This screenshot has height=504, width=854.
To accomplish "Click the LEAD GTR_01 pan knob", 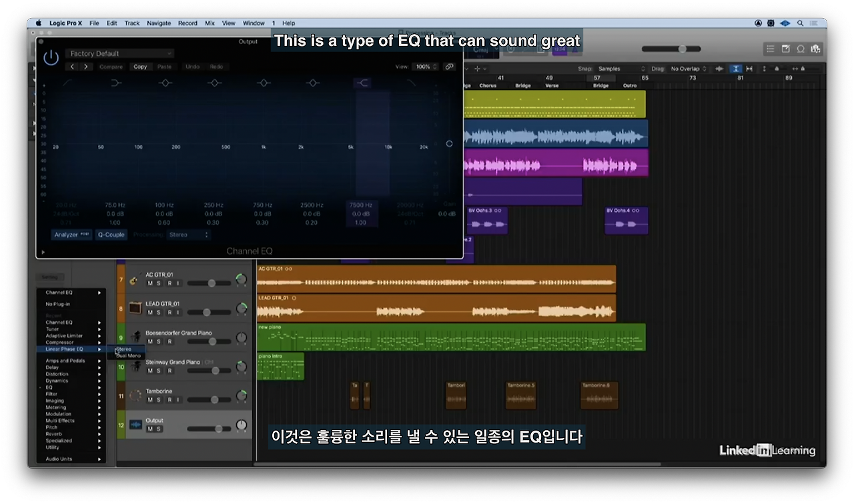I will (x=242, y=309).
